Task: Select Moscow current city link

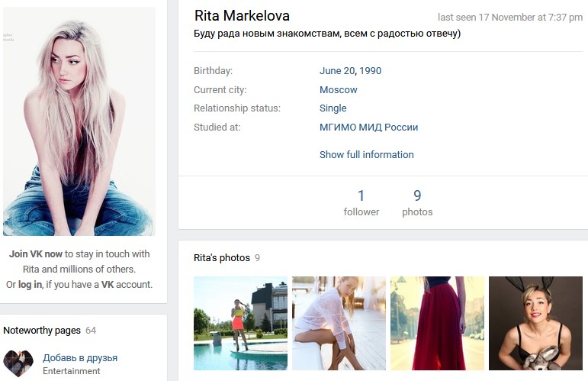Action: point(338,89)
